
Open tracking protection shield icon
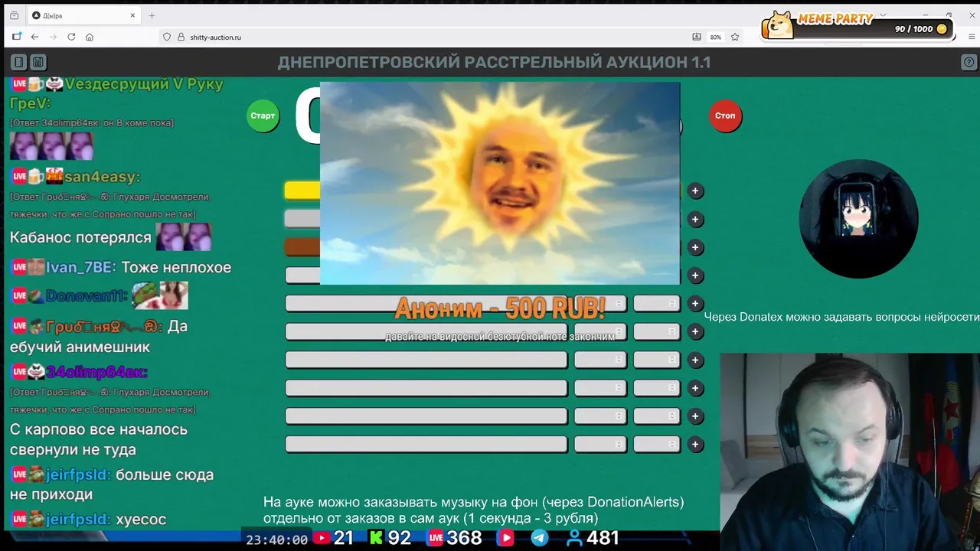point(166,37)
